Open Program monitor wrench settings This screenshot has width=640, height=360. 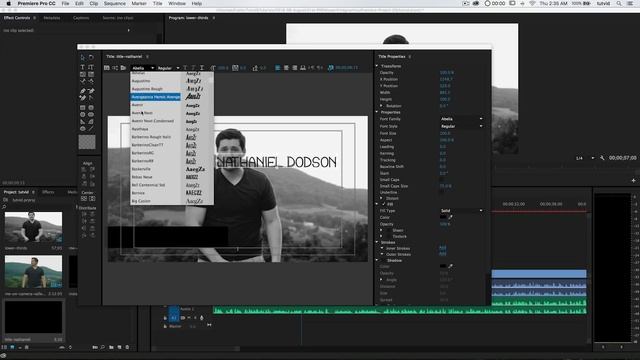point(602,158)
